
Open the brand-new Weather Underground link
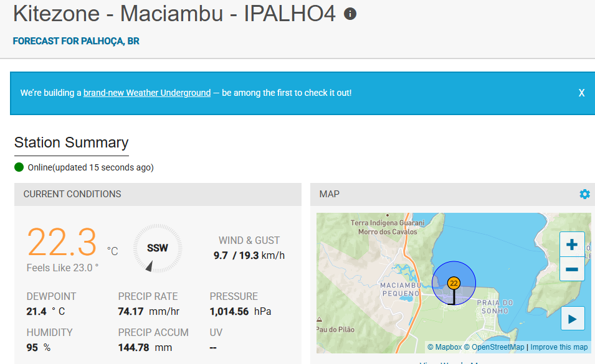[146, 92]
